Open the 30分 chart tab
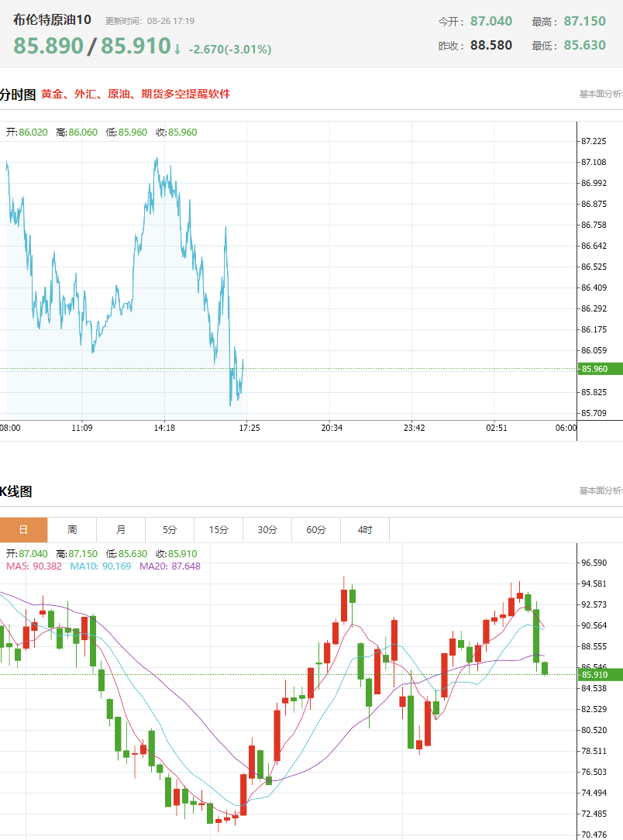The width and height of the screenshot is (623, 840). click(x=267, y=530)
